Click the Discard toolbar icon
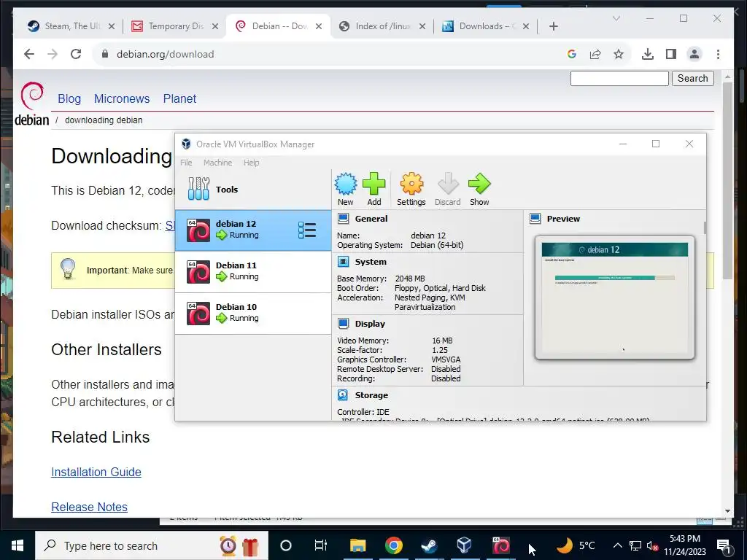Image resolution: width=747 pixels, height=560 pixels. tap(447, 189)
